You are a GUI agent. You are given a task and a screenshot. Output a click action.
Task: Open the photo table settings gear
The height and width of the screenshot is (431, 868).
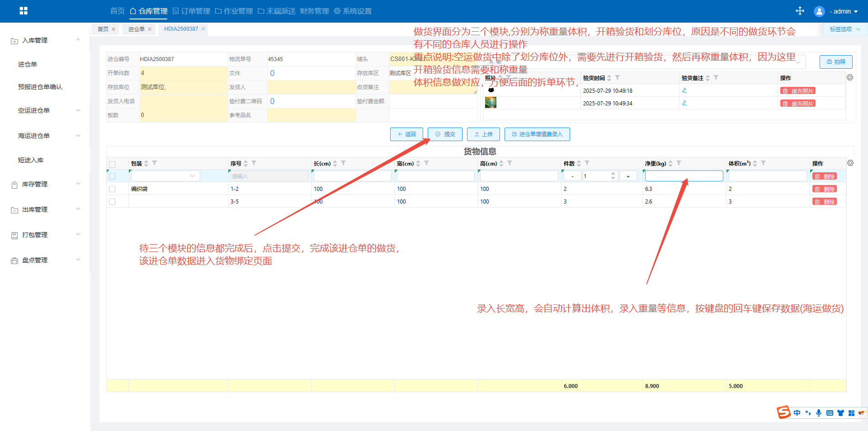pos(850,78)
